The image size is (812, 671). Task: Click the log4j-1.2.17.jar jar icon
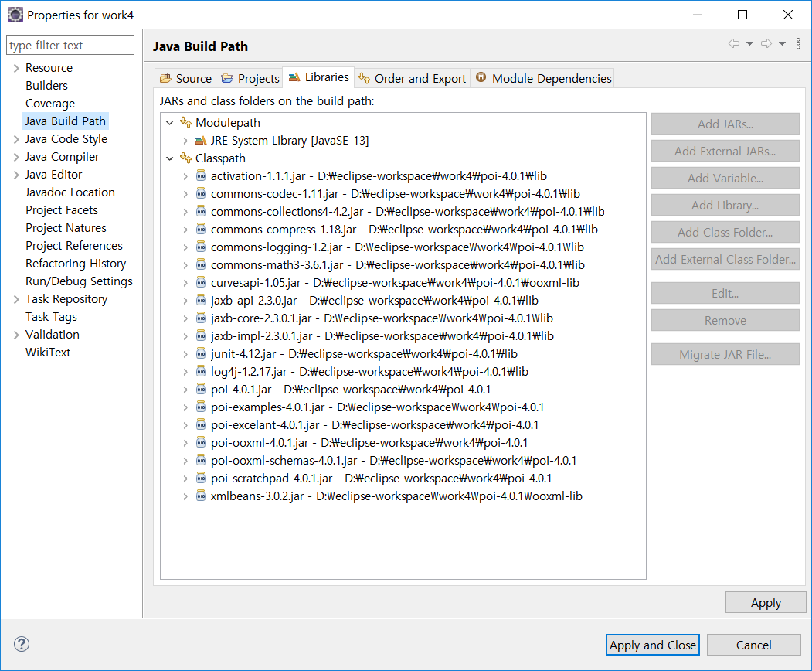point(201,372)
